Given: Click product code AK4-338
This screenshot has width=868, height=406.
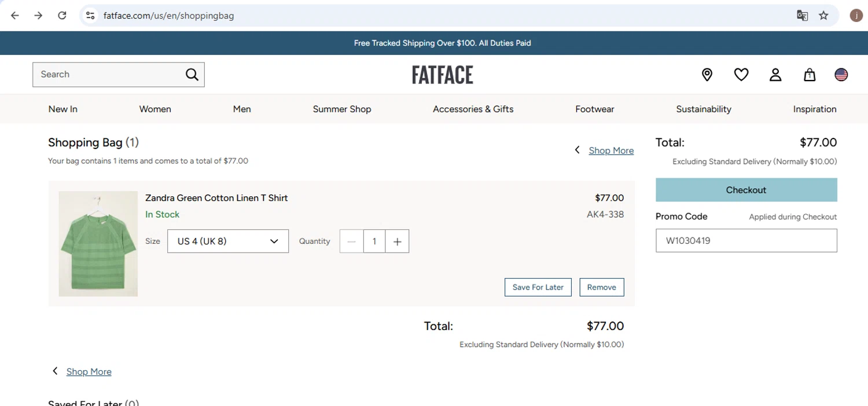Looking at the screenshot, I should [x=605, y=214].
